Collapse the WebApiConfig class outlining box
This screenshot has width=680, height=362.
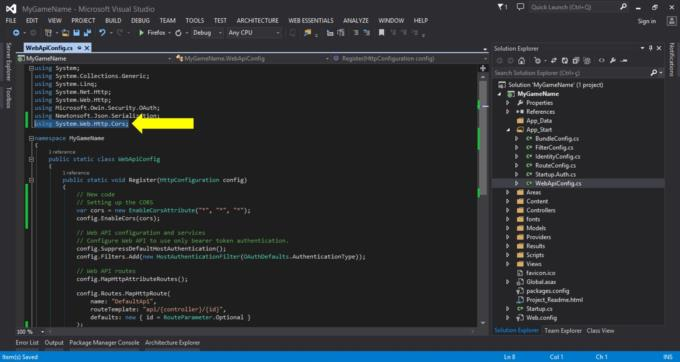click(31, 159)
